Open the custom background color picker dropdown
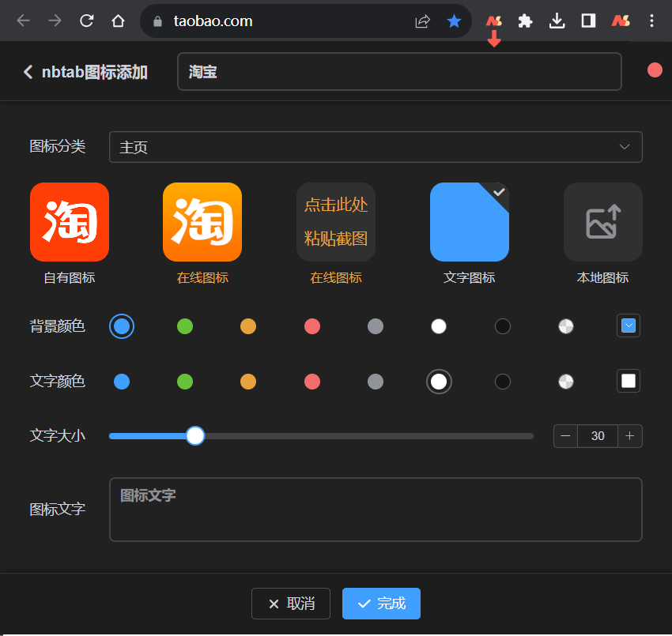The width and height of the screenshot is (672, 636). click(x=629, y=326)
